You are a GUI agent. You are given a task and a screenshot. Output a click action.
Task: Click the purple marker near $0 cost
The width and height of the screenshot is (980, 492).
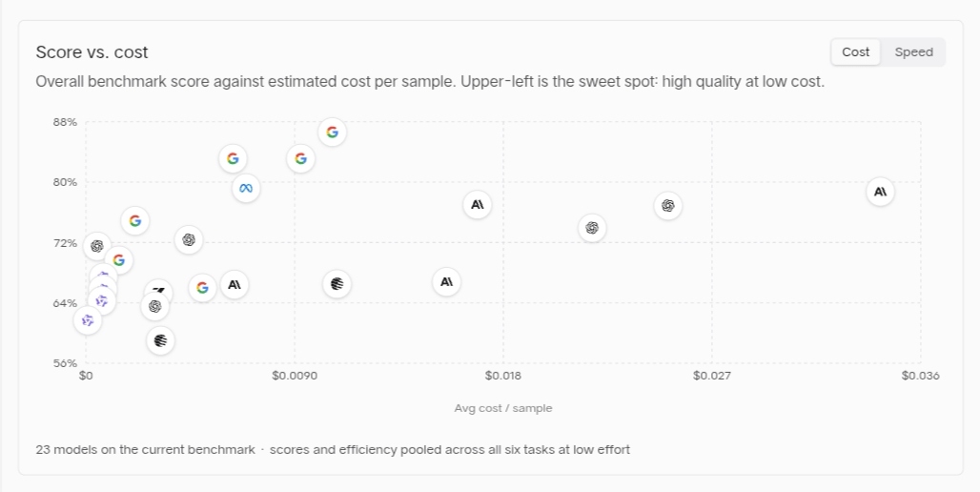coord(88,320)
